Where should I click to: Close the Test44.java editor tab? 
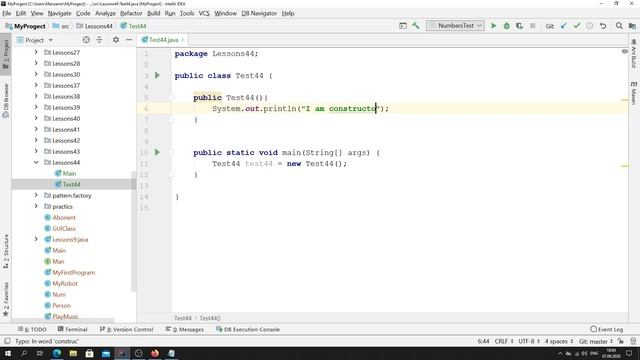click(x=183, y=40)
